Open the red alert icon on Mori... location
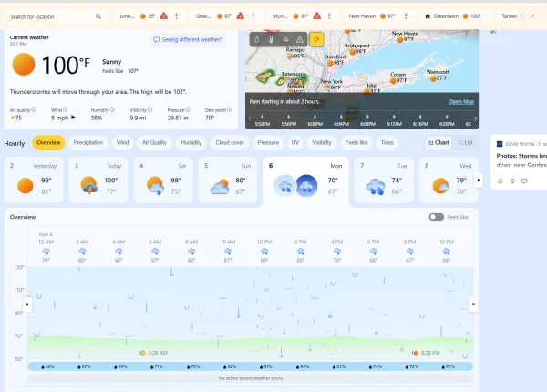 316,15
